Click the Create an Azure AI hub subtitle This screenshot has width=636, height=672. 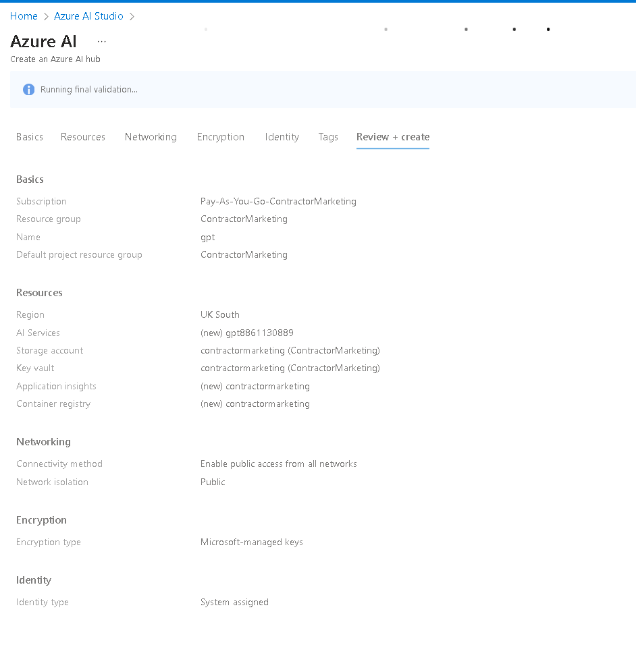pyautogui.click(x=55, y=59)
